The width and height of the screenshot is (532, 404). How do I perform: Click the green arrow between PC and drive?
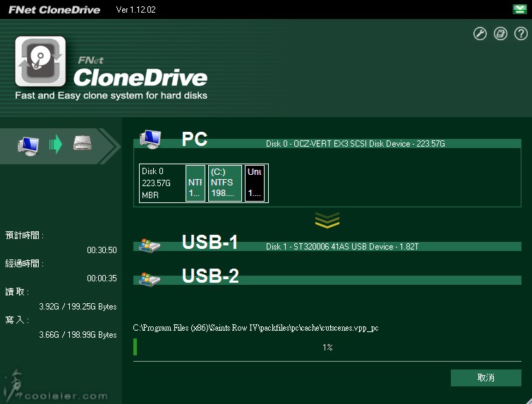tap(56, 145)
